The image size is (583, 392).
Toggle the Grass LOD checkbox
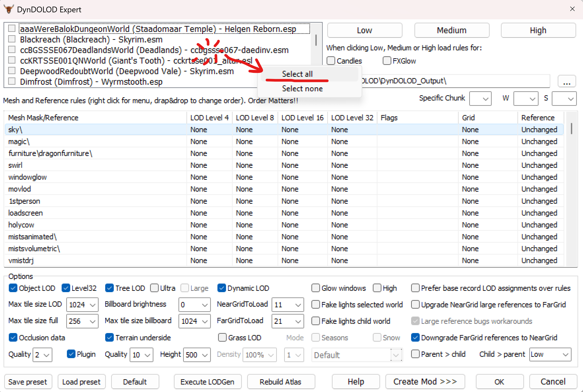point(222,337)
